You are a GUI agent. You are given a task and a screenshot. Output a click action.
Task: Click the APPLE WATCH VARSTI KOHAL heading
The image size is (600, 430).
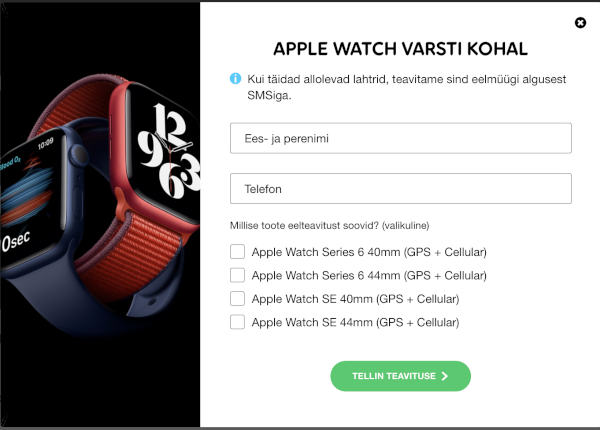[x=400, y=49]
